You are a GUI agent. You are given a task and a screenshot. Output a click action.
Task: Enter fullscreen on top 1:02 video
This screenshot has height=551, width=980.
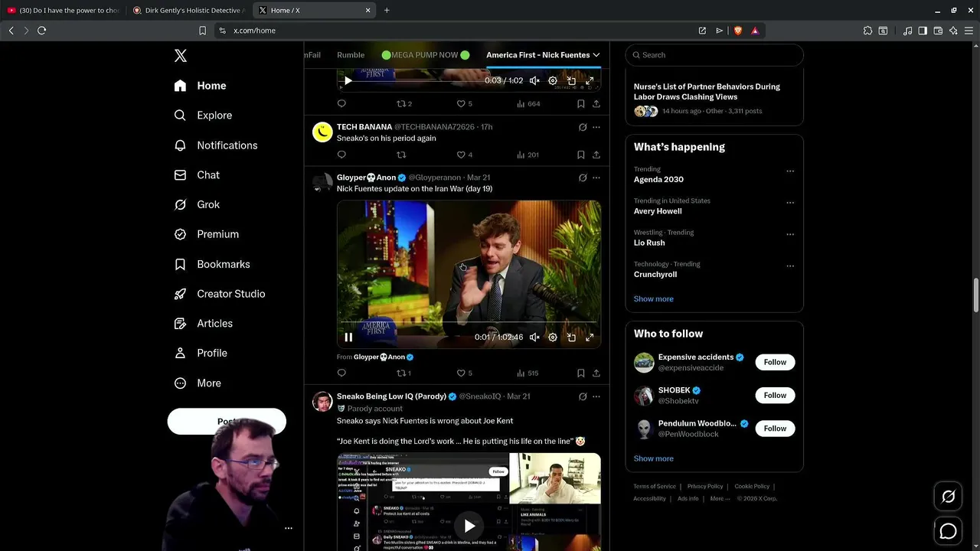(x=590, y=80)
